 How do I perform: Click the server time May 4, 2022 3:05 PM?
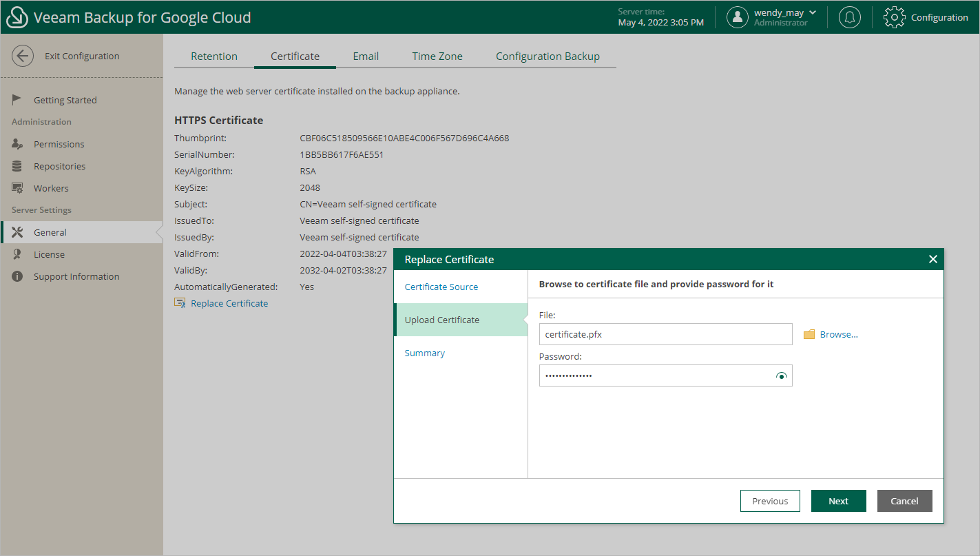coord(660,23)
